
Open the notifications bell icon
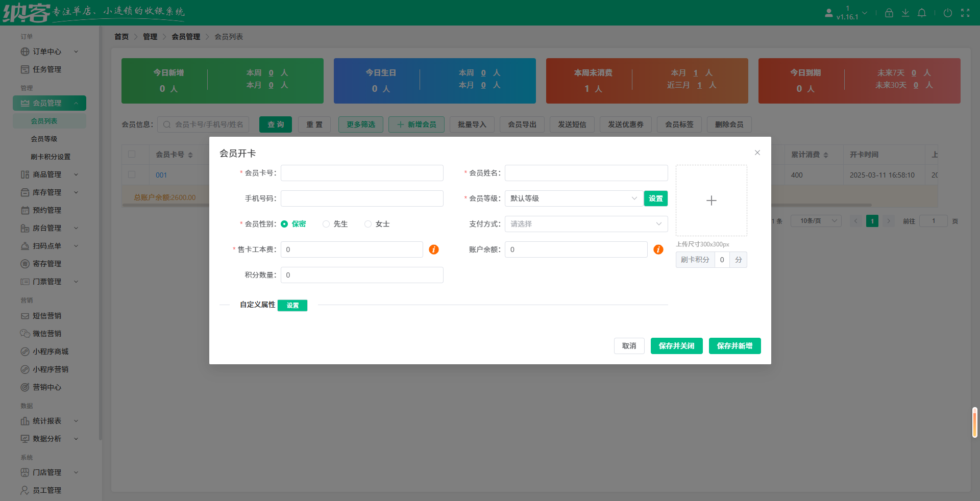pyautogui.click(x=922, y=13)
